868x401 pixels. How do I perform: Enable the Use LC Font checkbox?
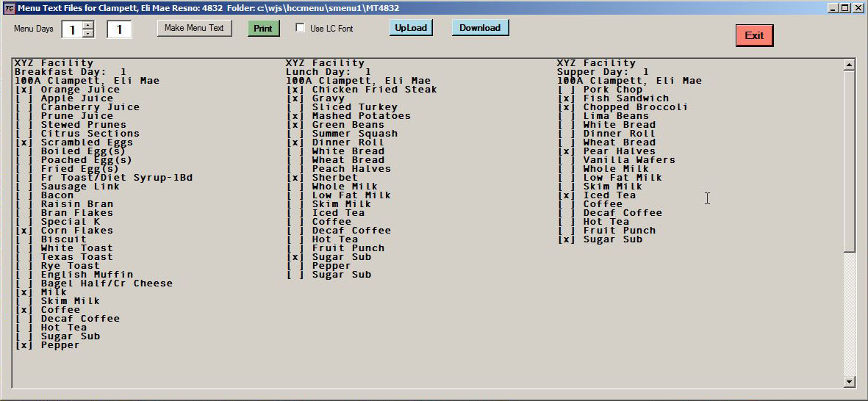(x=301, y=28)
